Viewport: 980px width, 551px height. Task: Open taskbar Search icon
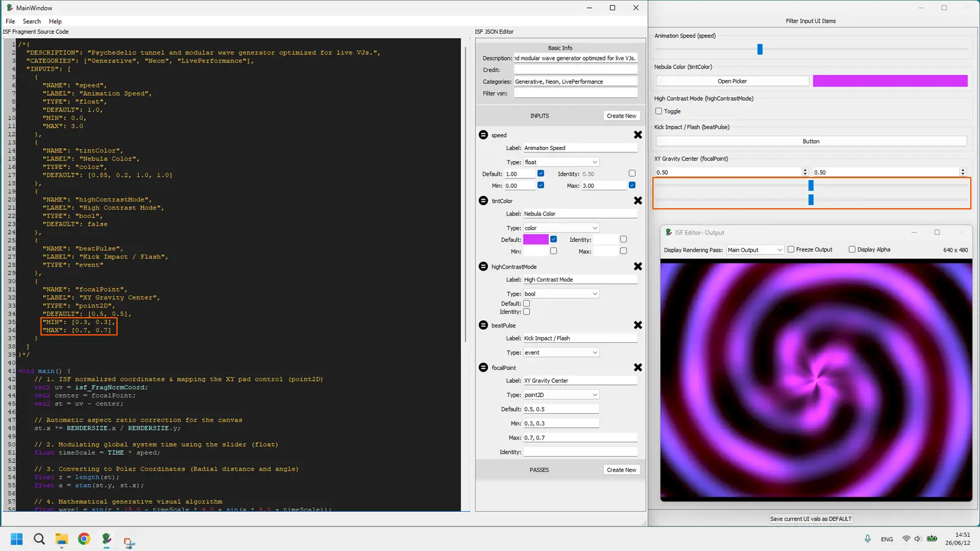point(39,539)
